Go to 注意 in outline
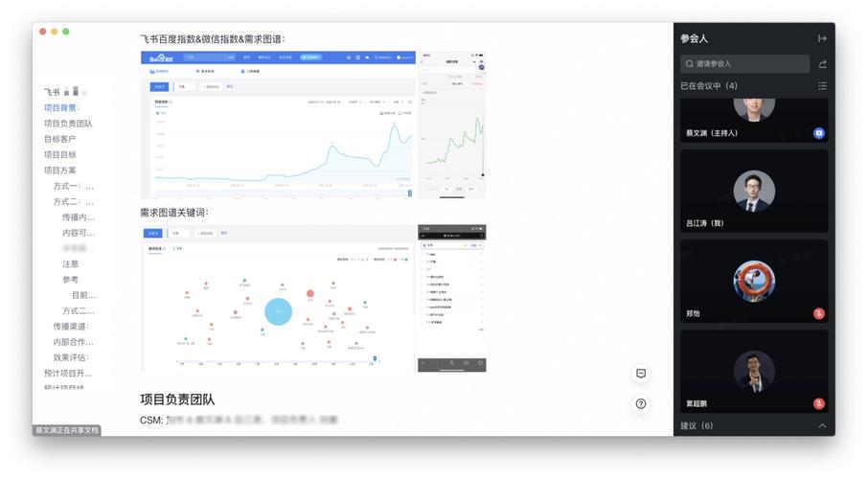The width and height of the screenshot is (868, 479). pos(70,264)
